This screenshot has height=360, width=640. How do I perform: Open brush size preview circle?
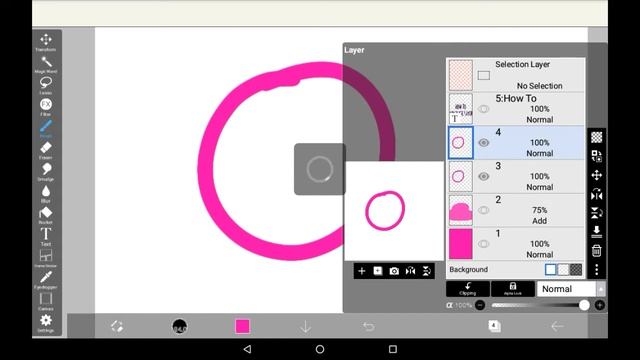pyautogui.click(x=180, y=327)
